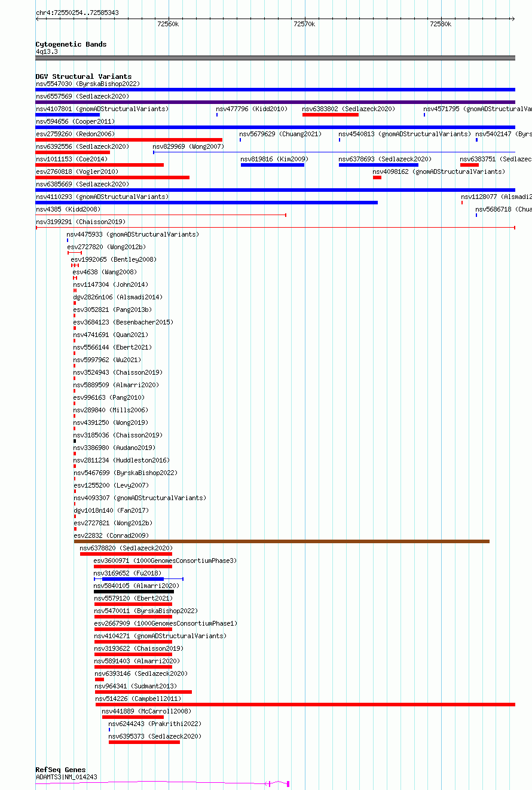Click the nsv514226 (Campbell2011) label
The image size is (532, 790).
click(x=138, y=699)
